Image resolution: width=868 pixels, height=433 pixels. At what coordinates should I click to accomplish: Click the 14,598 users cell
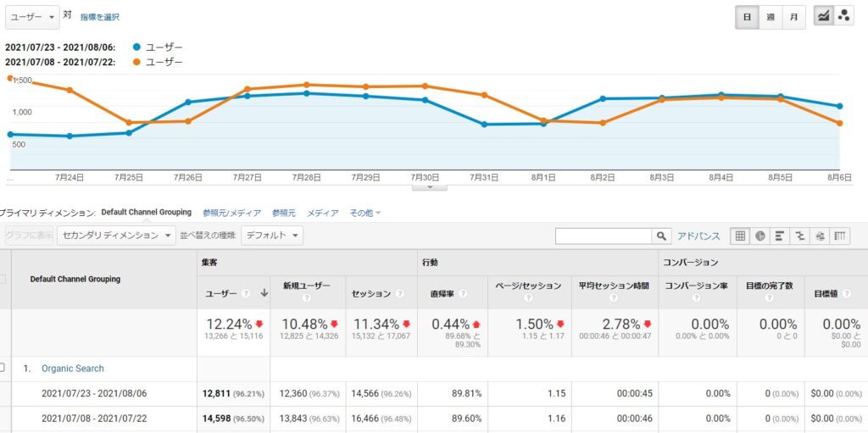(214, 419)
